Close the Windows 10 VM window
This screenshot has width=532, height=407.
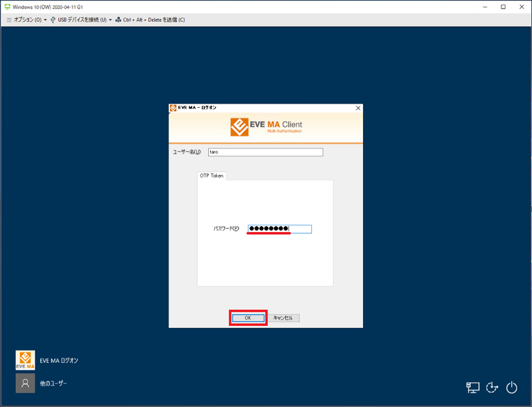coord(522,7)
